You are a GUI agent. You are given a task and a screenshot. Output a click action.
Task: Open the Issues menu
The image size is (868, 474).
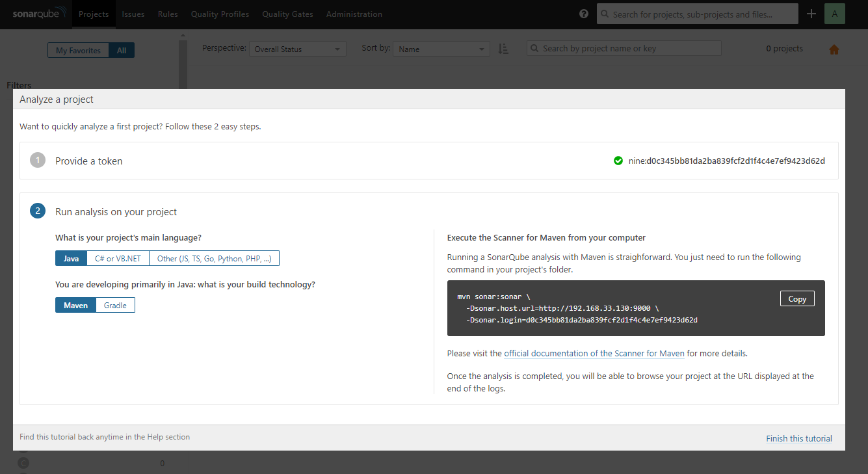(133, 14)
